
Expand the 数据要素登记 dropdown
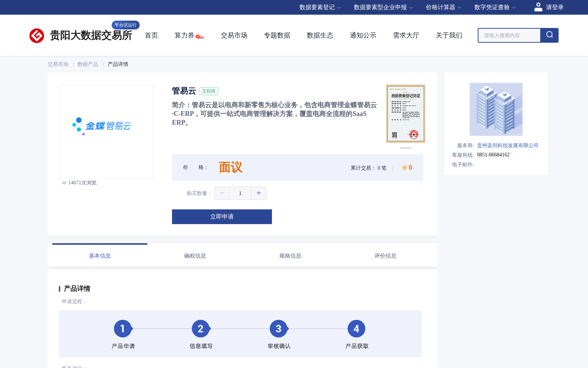point(320,7)
